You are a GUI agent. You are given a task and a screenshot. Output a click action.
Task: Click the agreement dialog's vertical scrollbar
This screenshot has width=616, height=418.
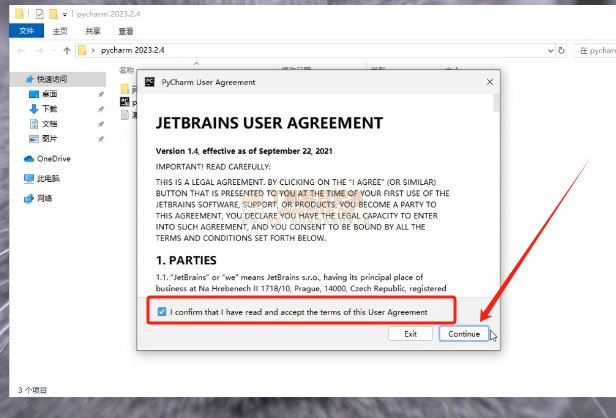tap(497, 103)
